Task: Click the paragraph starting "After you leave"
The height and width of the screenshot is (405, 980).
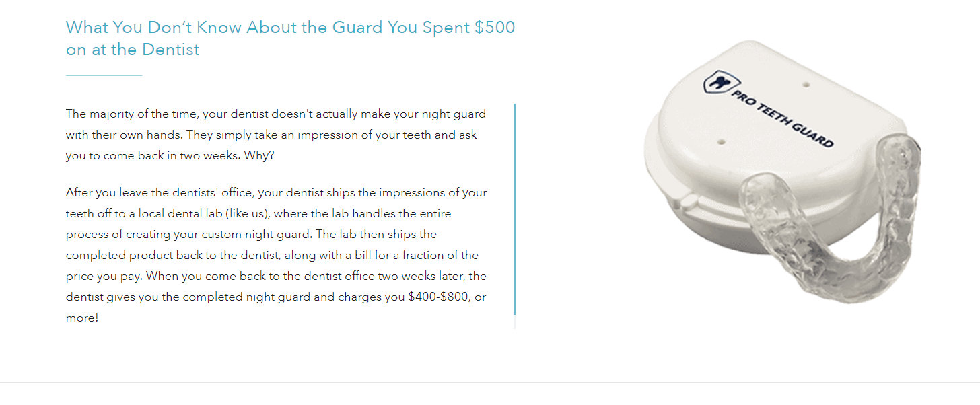Action: 276,255
